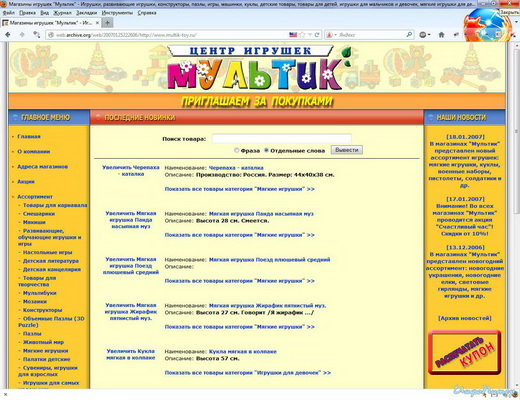Open О компании page link
The width and height of the screenshot is (520, 400).
coord(34,151)
